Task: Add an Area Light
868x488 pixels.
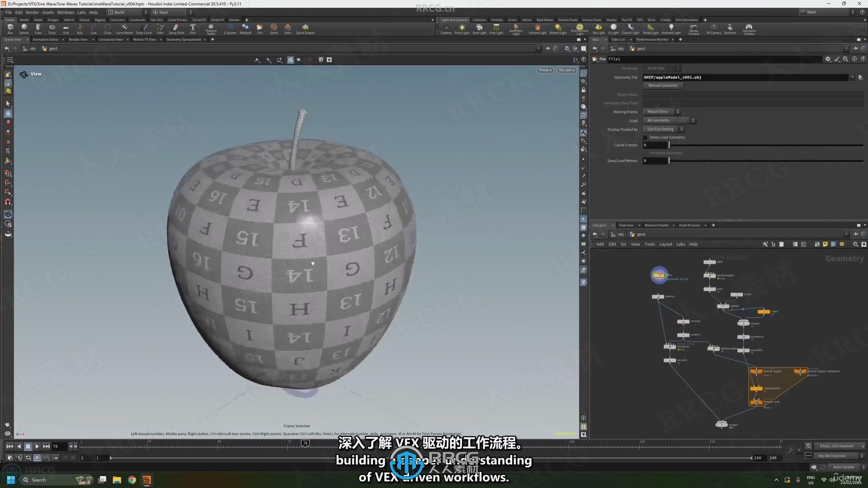Action: click(496, 29)
